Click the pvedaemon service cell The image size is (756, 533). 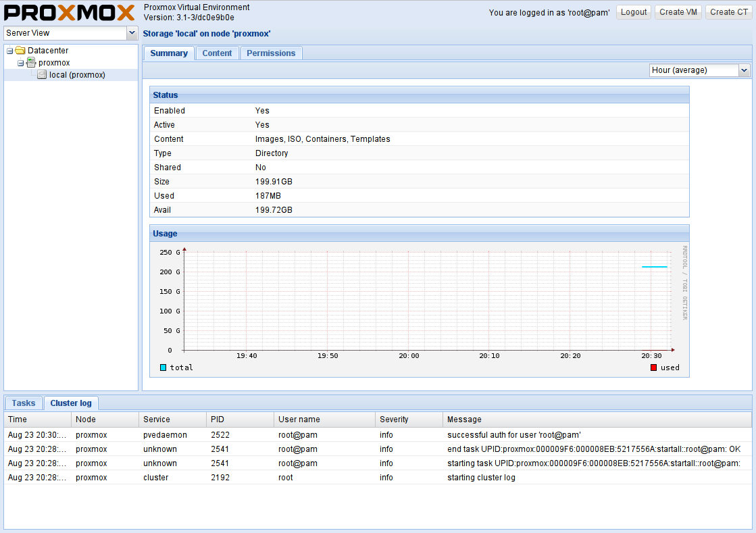[x=165, y=434]
